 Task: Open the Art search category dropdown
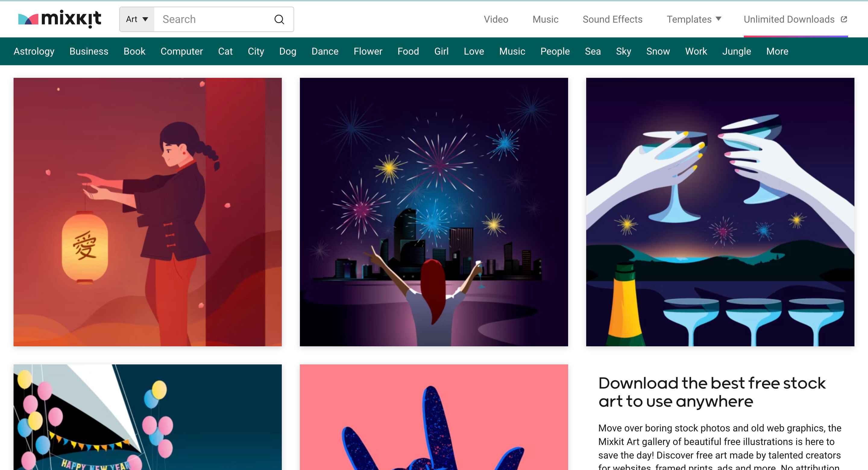[x=137, y=19]
